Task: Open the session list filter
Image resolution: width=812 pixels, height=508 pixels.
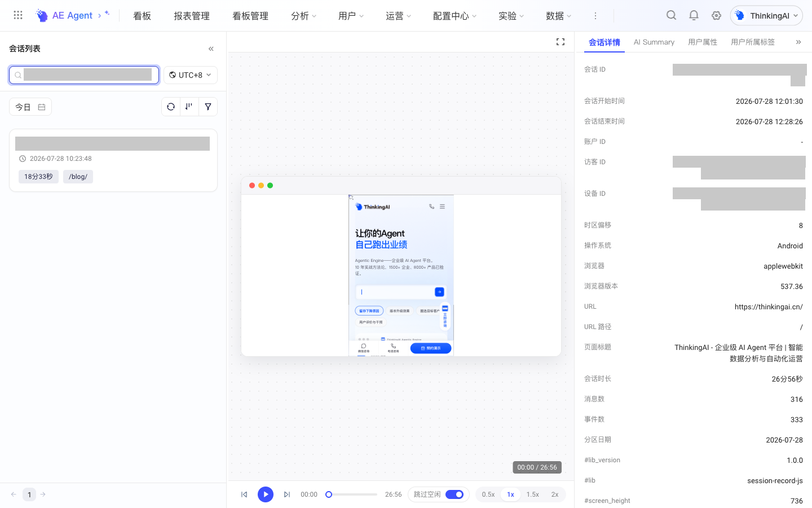Action: (208, 107)
